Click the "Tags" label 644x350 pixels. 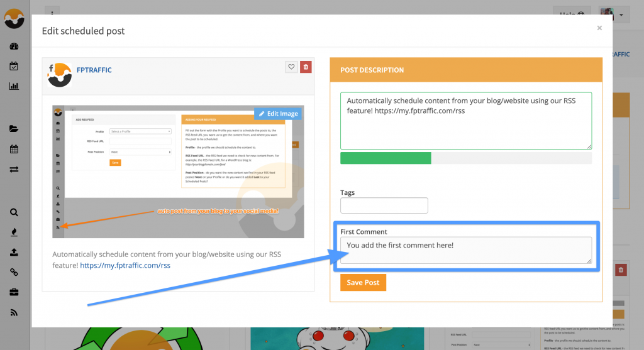[x=347, y=192]
